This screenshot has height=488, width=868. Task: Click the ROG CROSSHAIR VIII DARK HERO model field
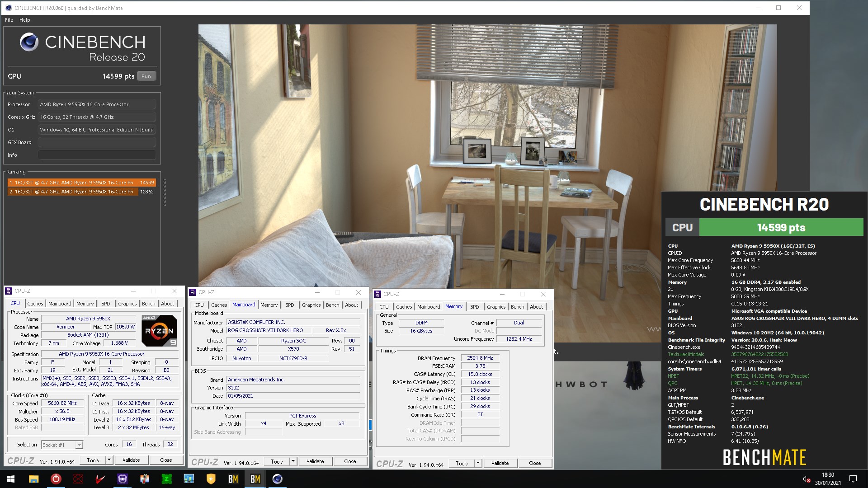coord(269,330)
